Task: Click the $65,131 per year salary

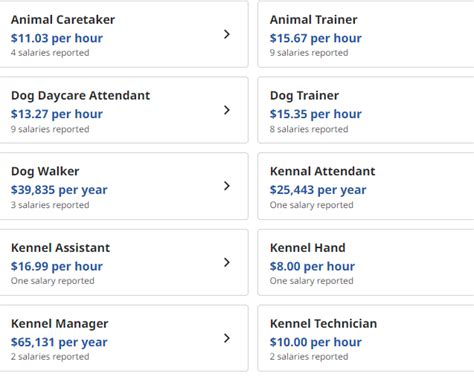Action: tap(59, 342)
